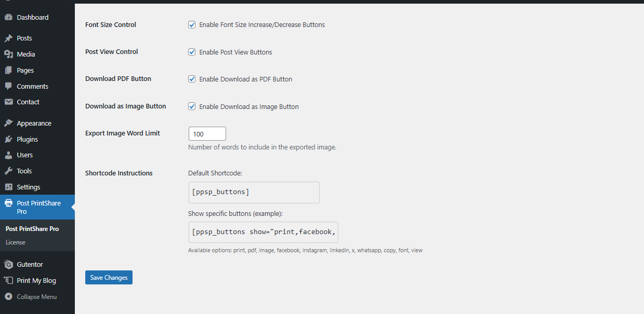Toggle Enable Download as PDF Button checkbox

[192, 79]
